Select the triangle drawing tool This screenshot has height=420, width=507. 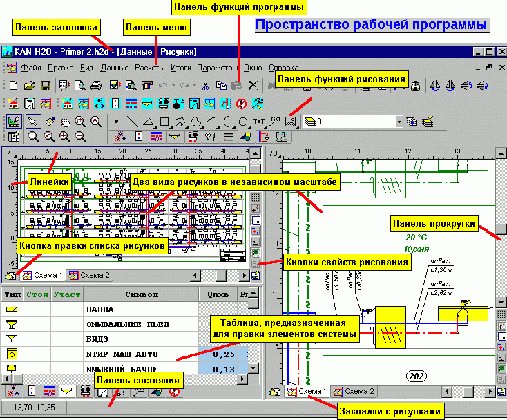pos(148,122)
